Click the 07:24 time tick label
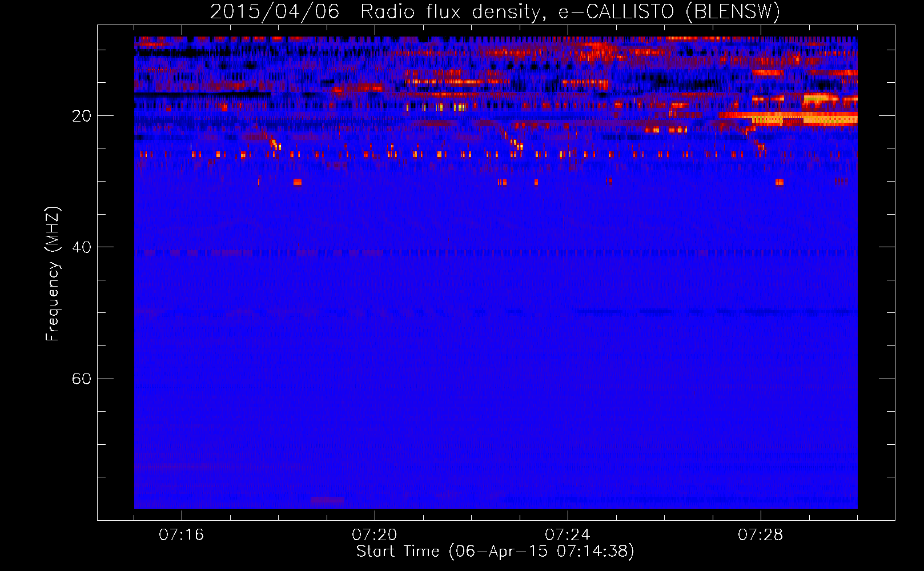This screenshot has width=924, height=571. (567, 535)
